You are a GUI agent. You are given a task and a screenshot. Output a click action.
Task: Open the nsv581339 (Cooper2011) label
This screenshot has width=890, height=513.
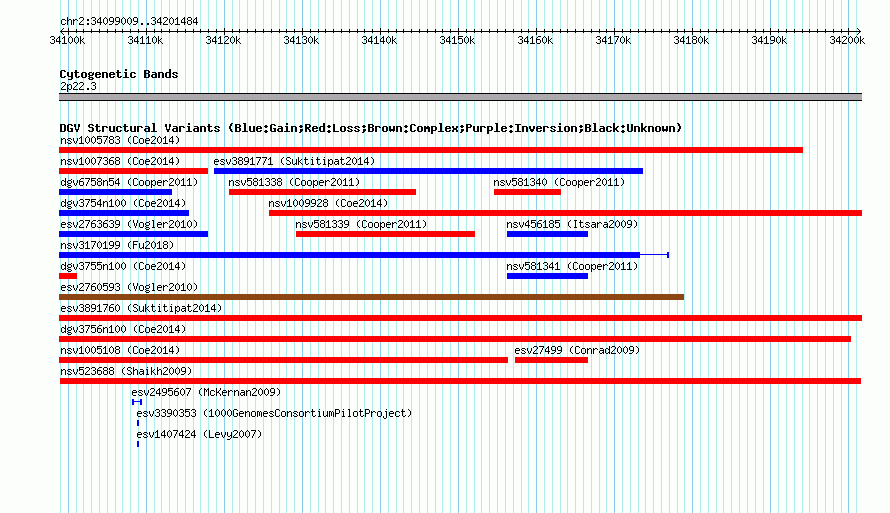point(361,224)
